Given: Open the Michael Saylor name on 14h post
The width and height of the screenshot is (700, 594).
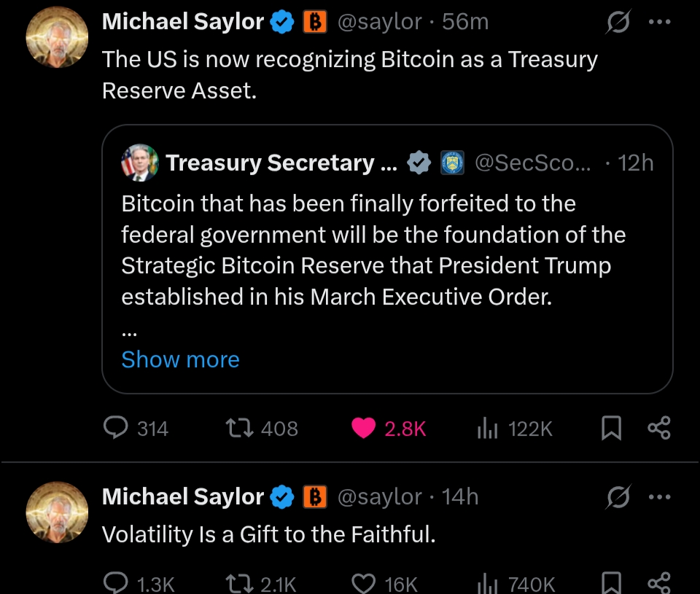Looking at the screenshot, I should click(x=182, y=497).
